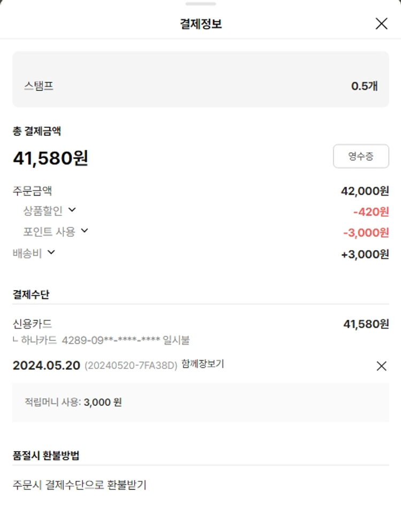
Task: Expand the 상품할인 chevron
Action: point(72,210)
